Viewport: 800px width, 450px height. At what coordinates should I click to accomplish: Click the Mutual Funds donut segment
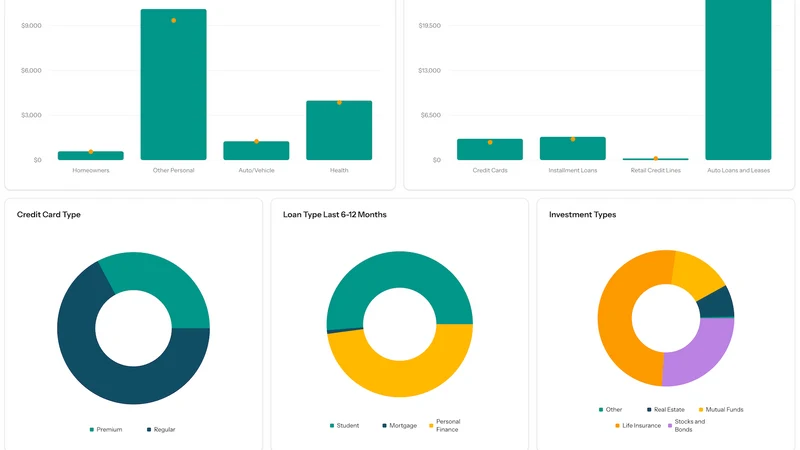click(x=696, y=276)
